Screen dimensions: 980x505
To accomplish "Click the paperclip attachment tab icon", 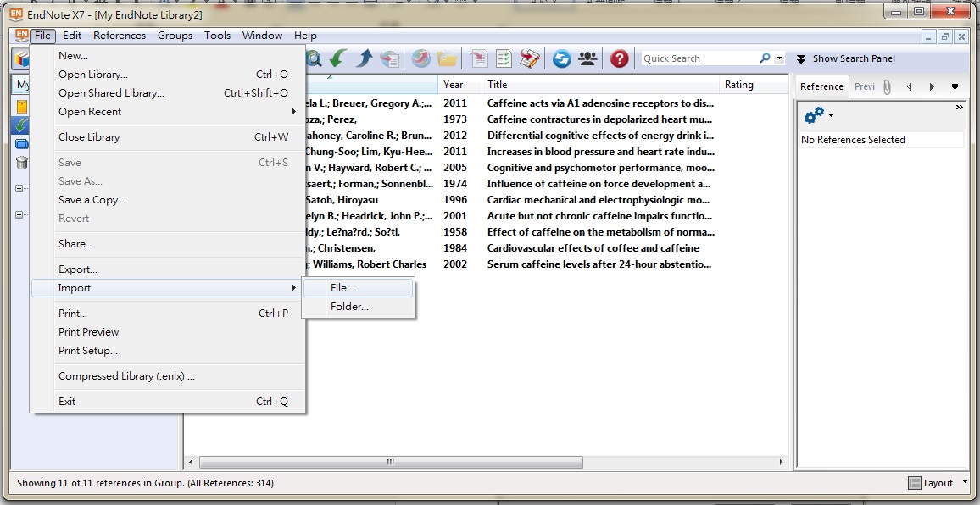I will tap(887, 87).
